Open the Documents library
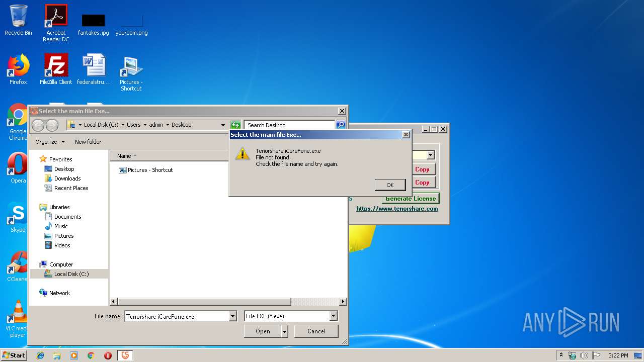 coord(67,217)
